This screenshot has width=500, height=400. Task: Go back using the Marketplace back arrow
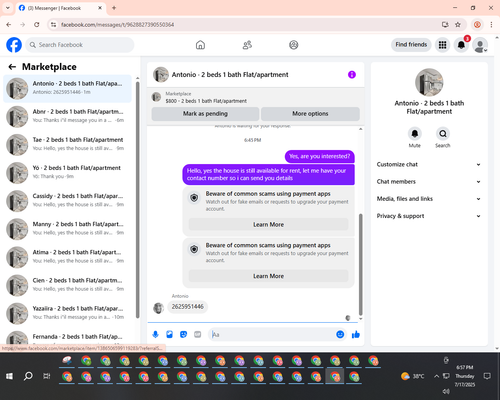[x=12, y=67]
